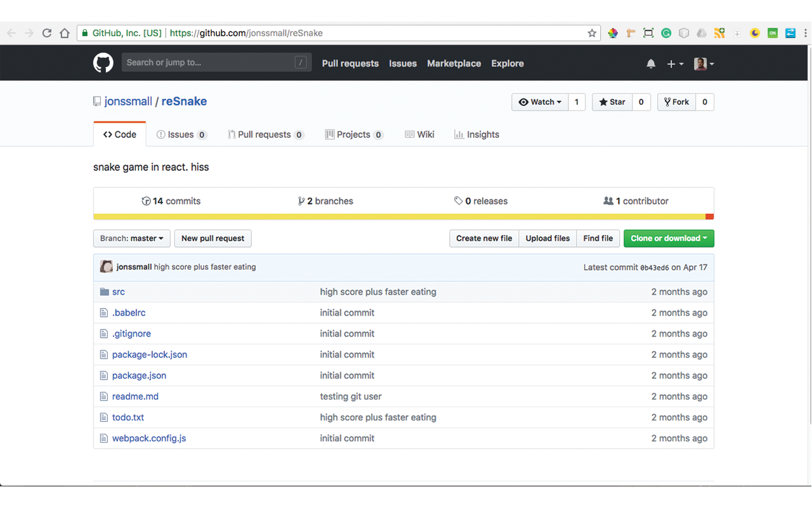Click Find file
The width and height of the screenshot is (812, 508).
(x=598, y=238)
